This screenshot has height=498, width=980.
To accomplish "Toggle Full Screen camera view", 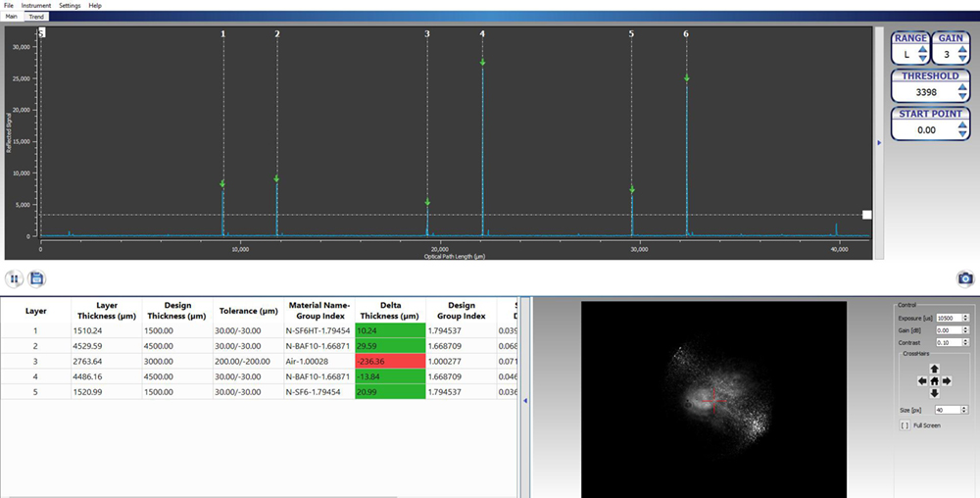I will (905, 425).
